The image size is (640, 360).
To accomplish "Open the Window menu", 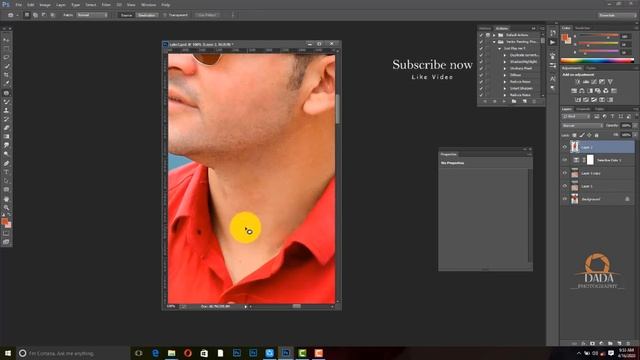I will (x=149, y=5).
